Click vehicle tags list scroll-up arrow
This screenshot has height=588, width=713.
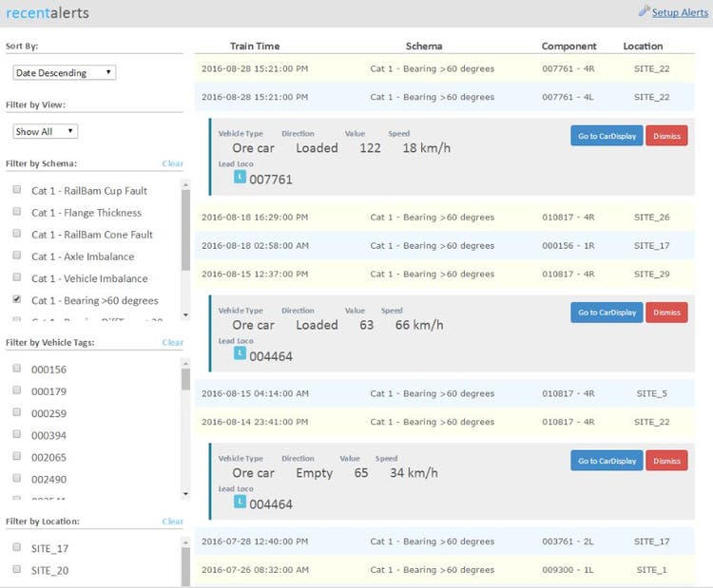tap(185, 364)
